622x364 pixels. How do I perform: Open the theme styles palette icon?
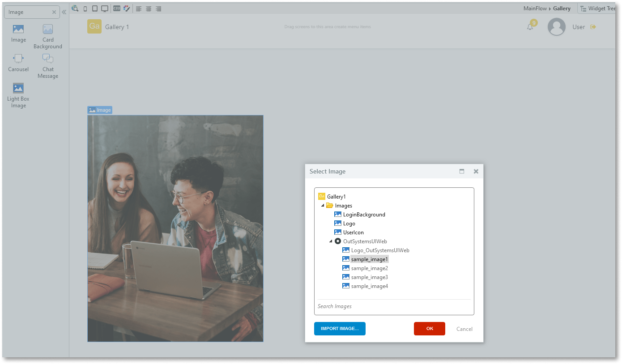pyautogui.click(x=127, y=8)
